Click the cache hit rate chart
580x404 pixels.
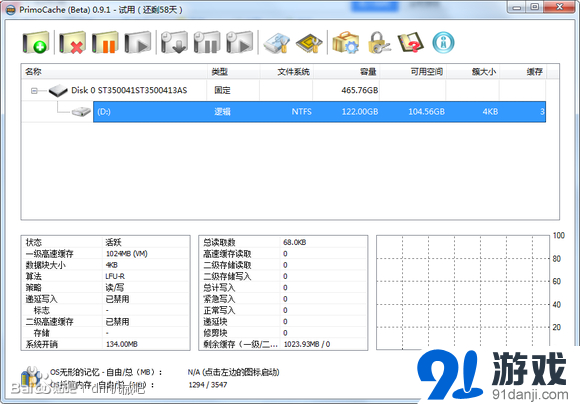[x=463, y=292]
